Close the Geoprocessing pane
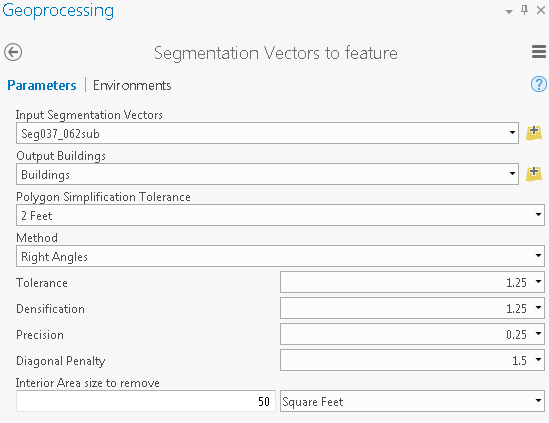This screenshot has height=423, width=549. pyautogui.click(x=541, y=10)
